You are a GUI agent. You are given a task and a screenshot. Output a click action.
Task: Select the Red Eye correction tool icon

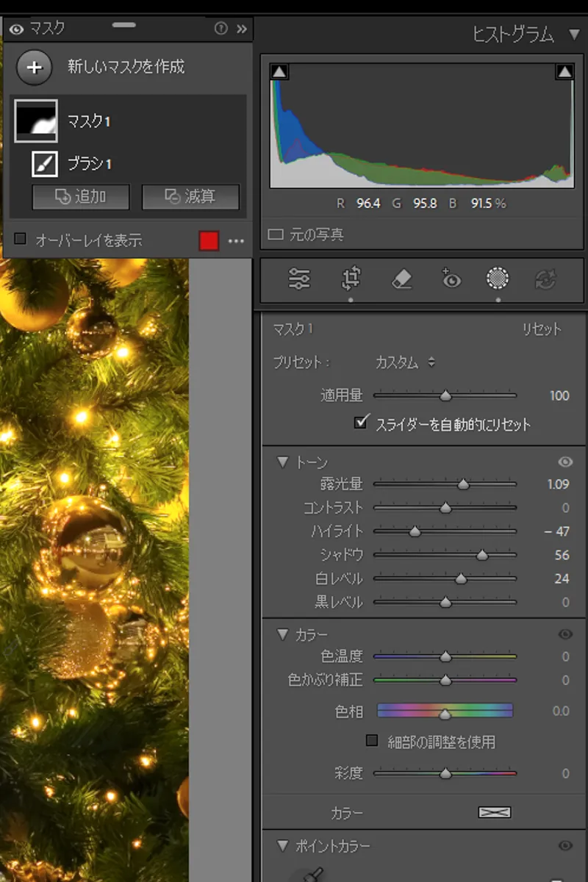[451, 279]
